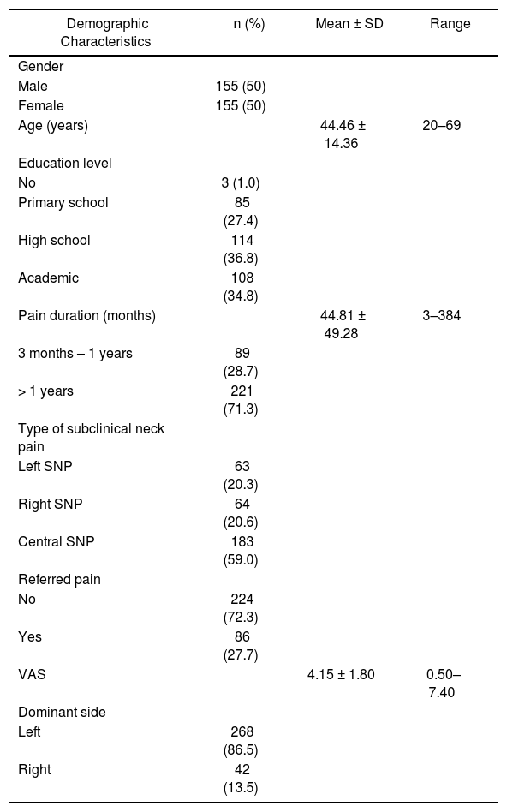Select the Gender row label
This screenshot has height=812, width=507.
point(41,66)
